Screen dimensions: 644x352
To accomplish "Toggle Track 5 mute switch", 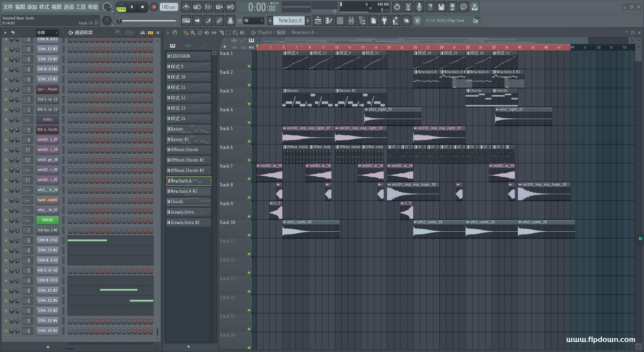I will click(x=249, y=141).
